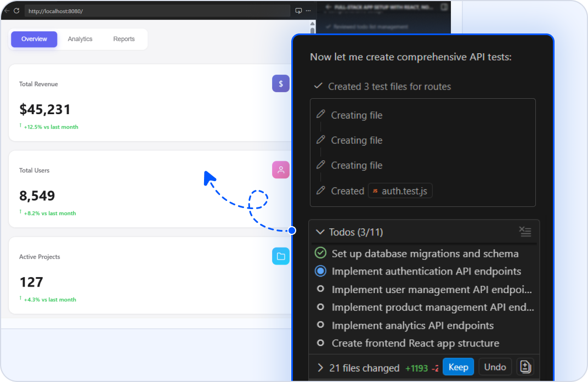Viewport: 588px width, 382px height.
Task: Click the pencil icon beside the first Creating file
Action: click(322, 115)
